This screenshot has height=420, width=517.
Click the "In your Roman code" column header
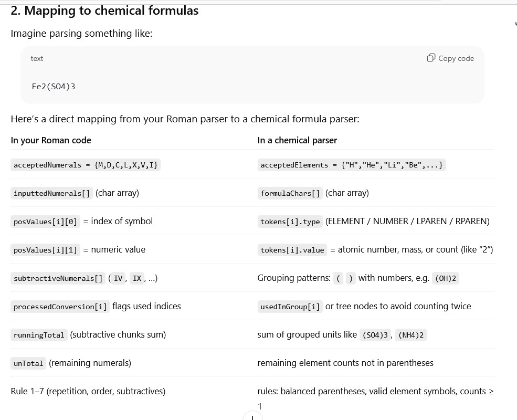tap(51, 140)
